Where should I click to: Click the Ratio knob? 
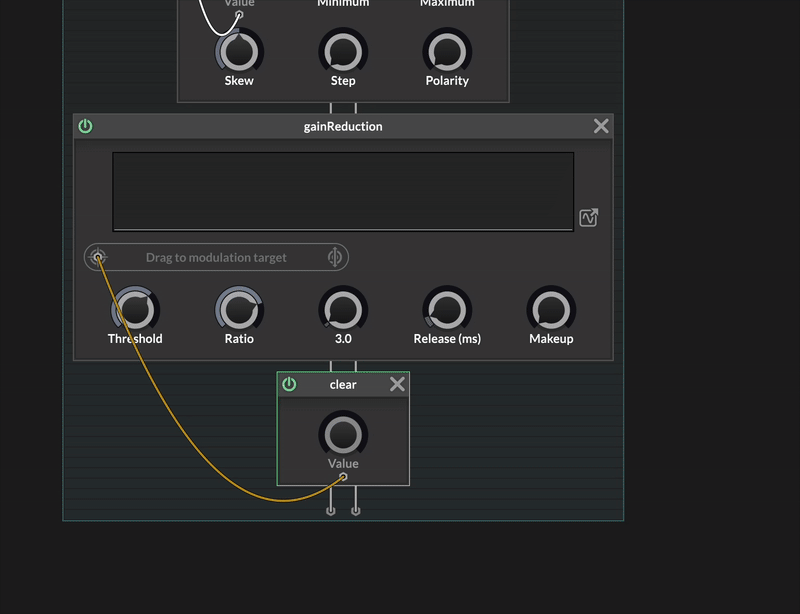[239, 310]
